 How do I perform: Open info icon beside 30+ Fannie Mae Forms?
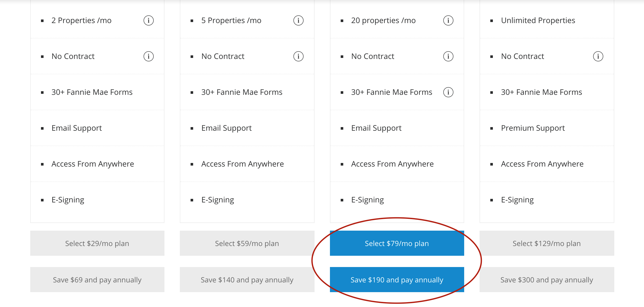pos(448,92)
